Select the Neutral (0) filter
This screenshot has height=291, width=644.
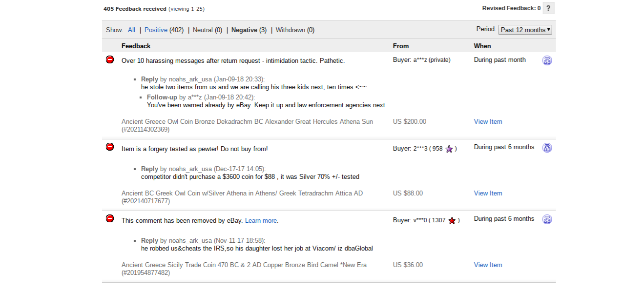208,30
